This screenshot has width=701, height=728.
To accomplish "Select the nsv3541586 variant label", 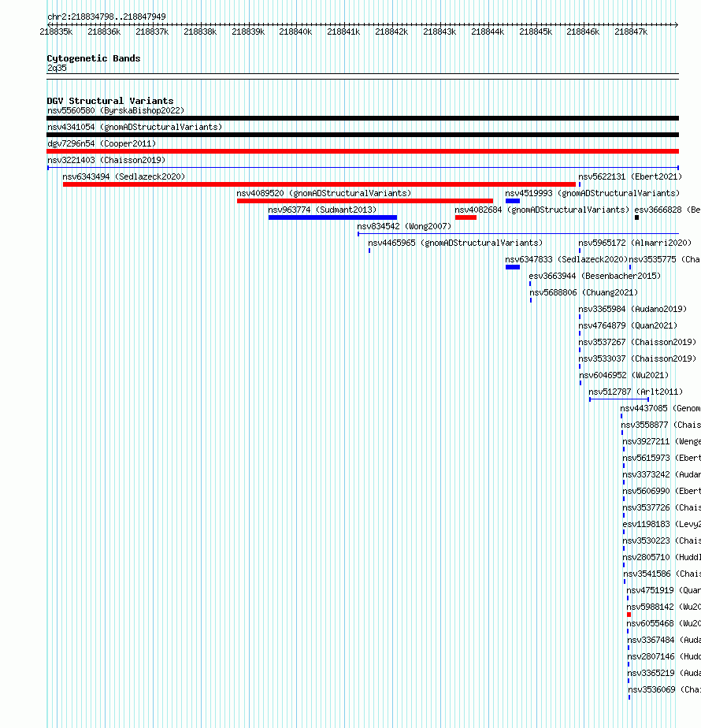I will (662, 574).
